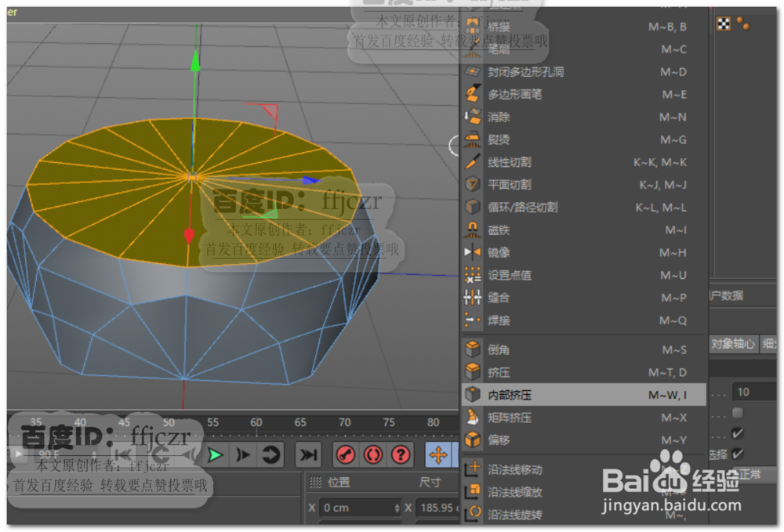Click frame 70 on the timeline ruler

344,422
